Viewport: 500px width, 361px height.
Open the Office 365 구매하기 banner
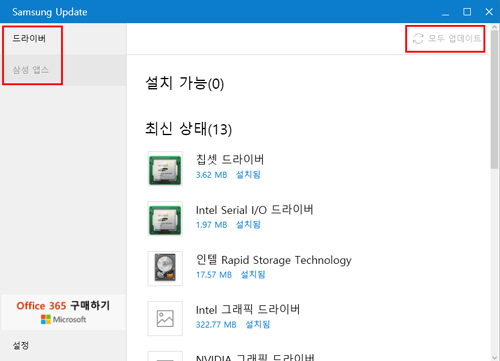pyautogui.click(x=63, y=312)
